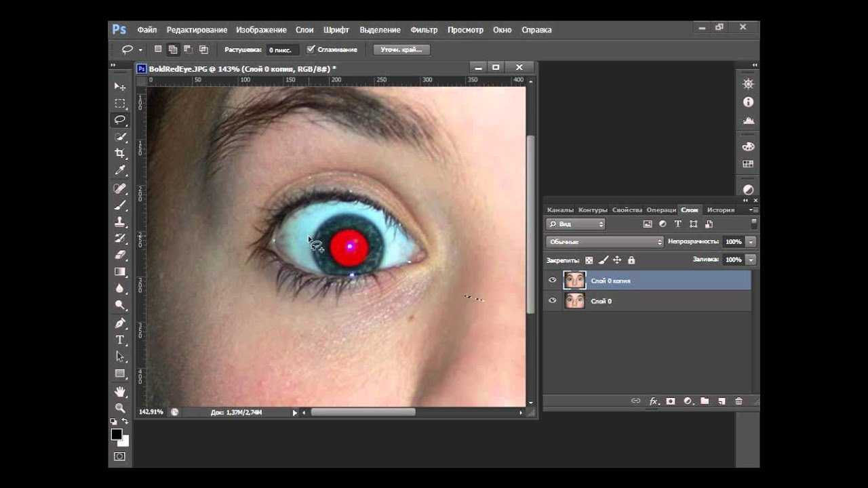Select the Lasso tool in the toolbox
The height and width of the screenshot is (488, 868).
tap(120, 120)
